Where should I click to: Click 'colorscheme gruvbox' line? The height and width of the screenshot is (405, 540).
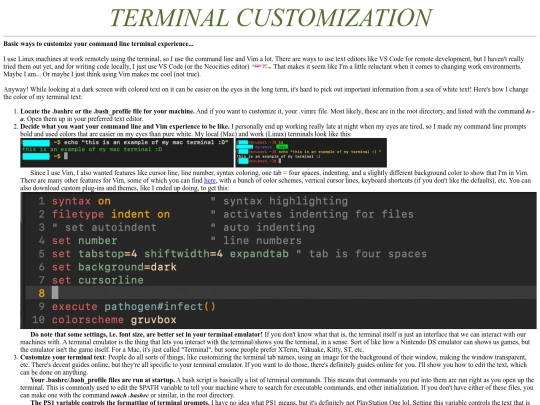[x=114, y=320]
